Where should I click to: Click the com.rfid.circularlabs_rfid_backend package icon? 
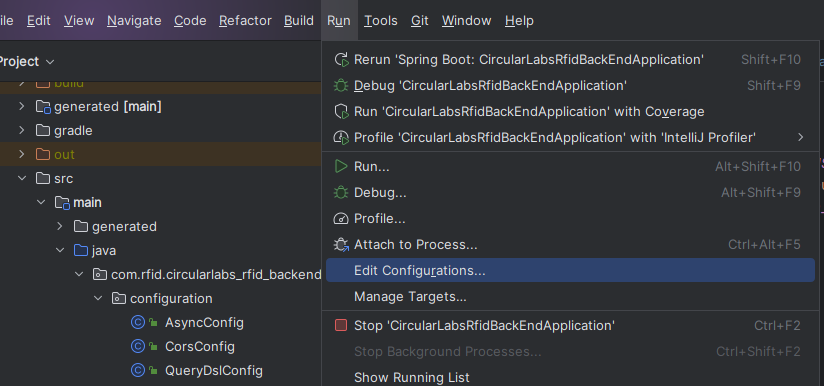(100, 275)
